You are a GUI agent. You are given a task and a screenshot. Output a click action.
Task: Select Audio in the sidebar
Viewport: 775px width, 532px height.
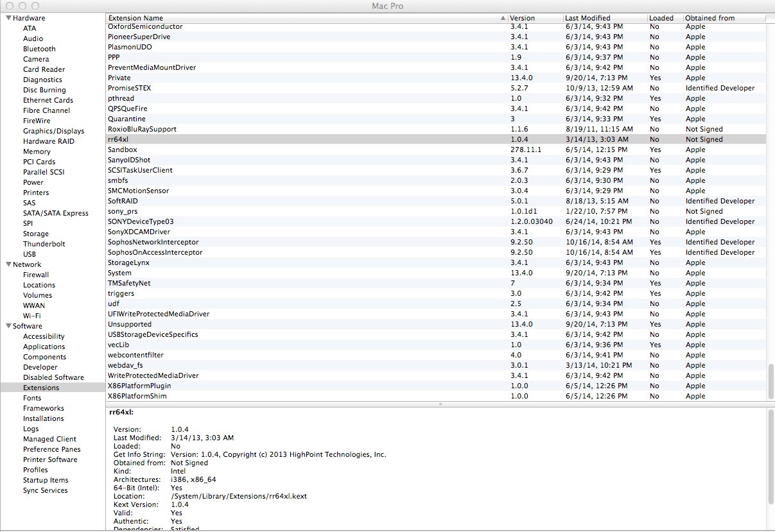pos(33,39)
